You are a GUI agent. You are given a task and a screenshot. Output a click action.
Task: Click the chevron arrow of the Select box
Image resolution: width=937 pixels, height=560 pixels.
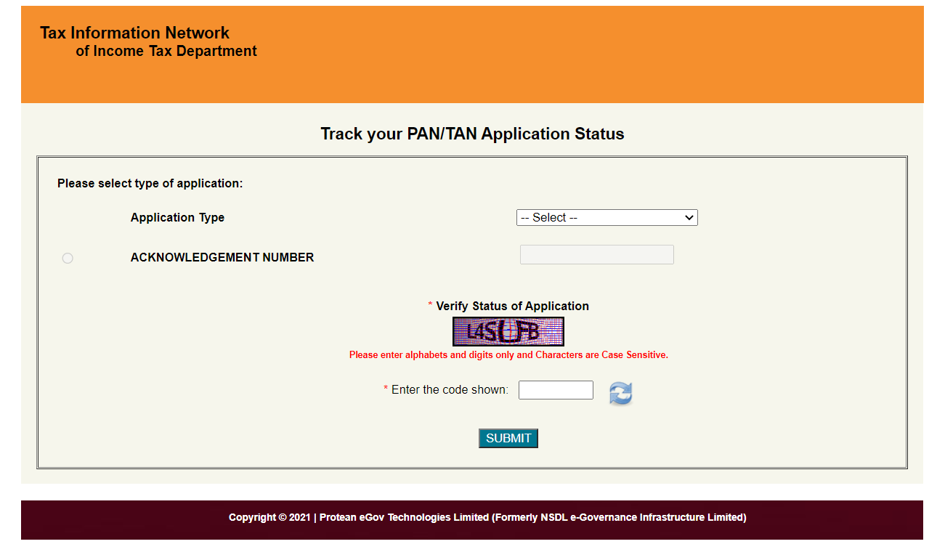pyautogui.click(x=689, y=217)
